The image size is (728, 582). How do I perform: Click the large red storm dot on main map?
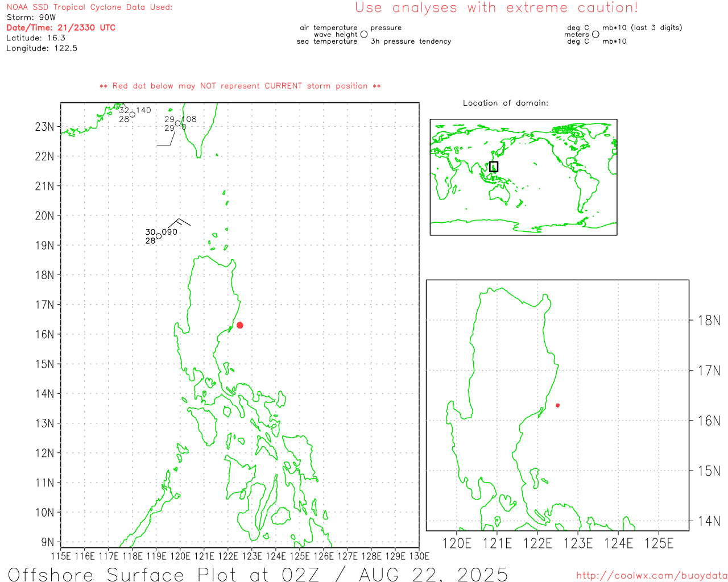coord(240,325)
